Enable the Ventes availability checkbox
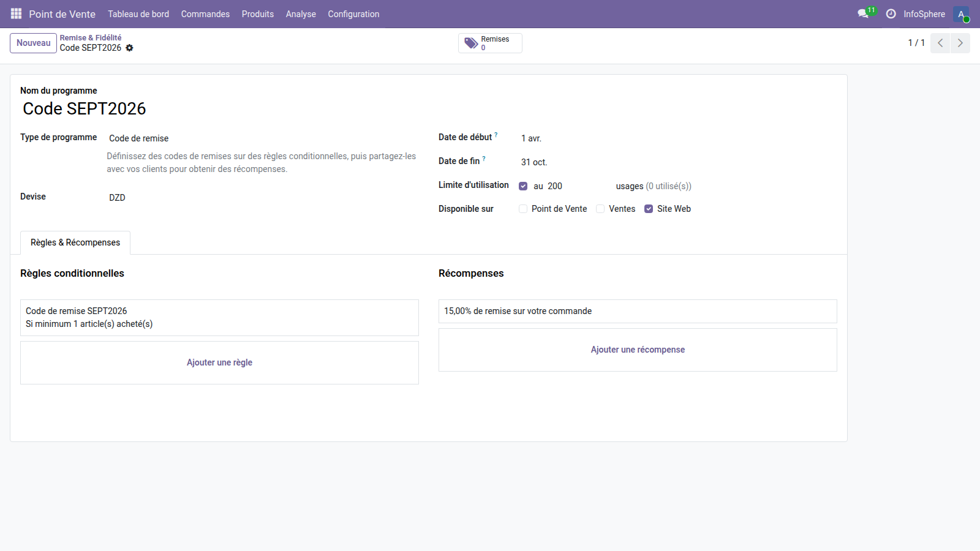The width and height of the screenshot is (980, 551). point(600,209)
